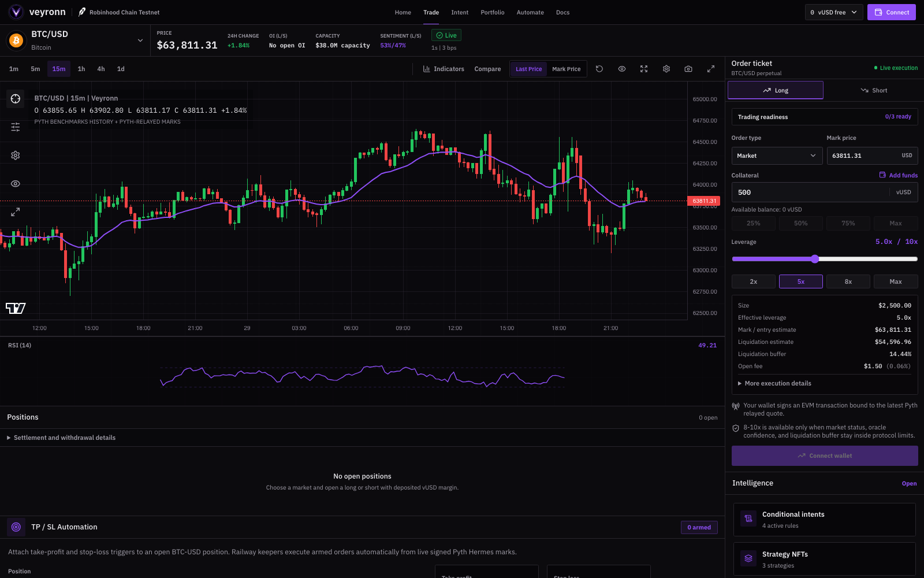
Task: Open chart sidebar settings gear
Action: tap(16, 155)
